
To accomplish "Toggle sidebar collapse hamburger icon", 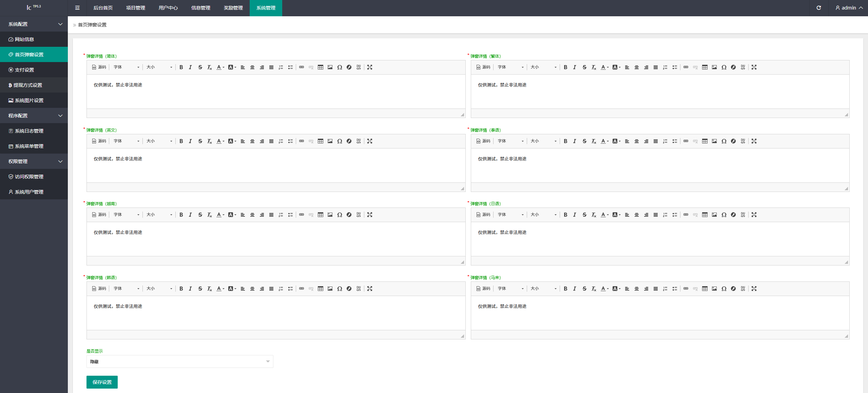I will point(77,8).
